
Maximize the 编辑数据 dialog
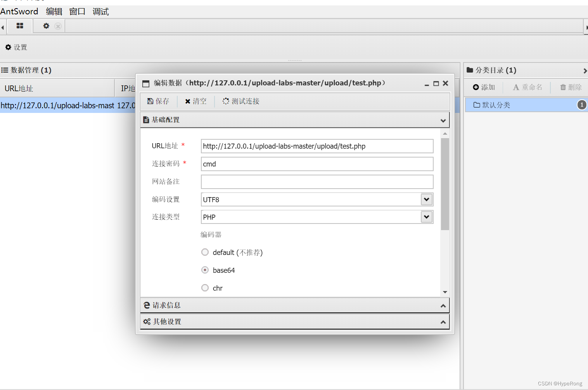436,83
